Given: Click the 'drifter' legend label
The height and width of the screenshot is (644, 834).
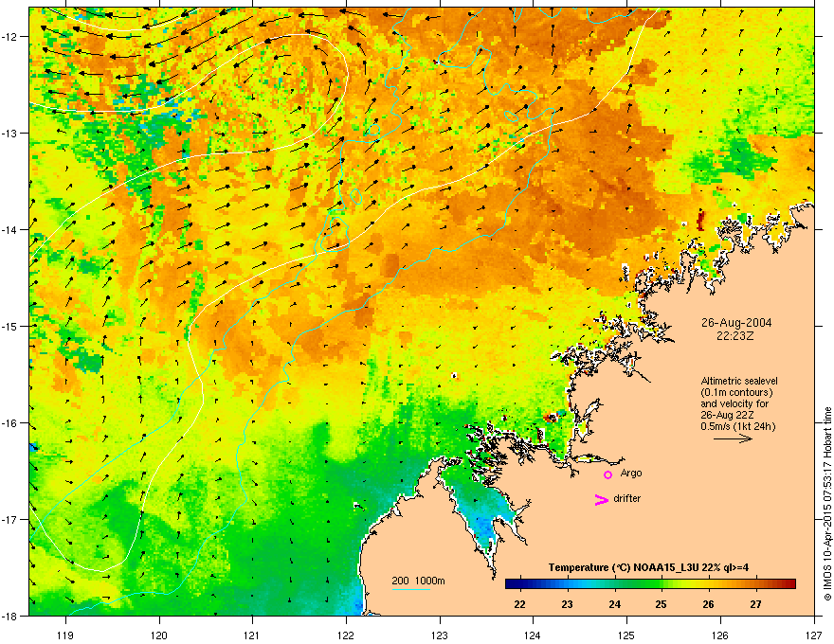Looking at the screenshot, I should 627,498.
